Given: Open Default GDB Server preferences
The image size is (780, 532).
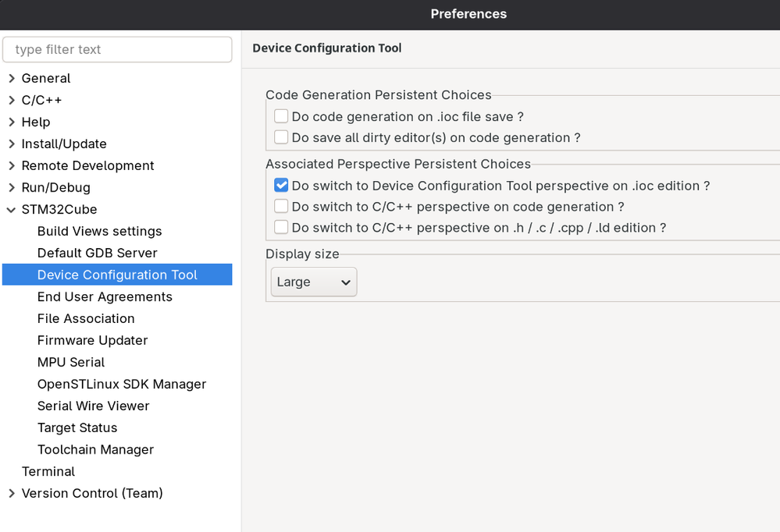Looking at the screenshot, I should (x=98, y=253).
